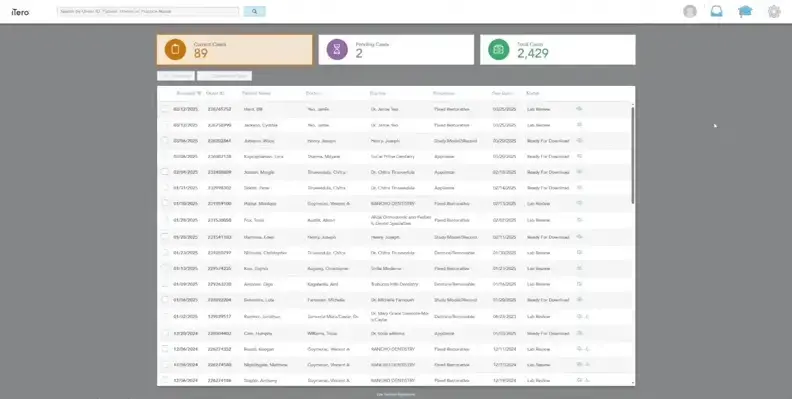The height and width of the screenshot is (399, 792).
Task: Click action icon in 01/09/2025 received row
Action: point(579,284)
